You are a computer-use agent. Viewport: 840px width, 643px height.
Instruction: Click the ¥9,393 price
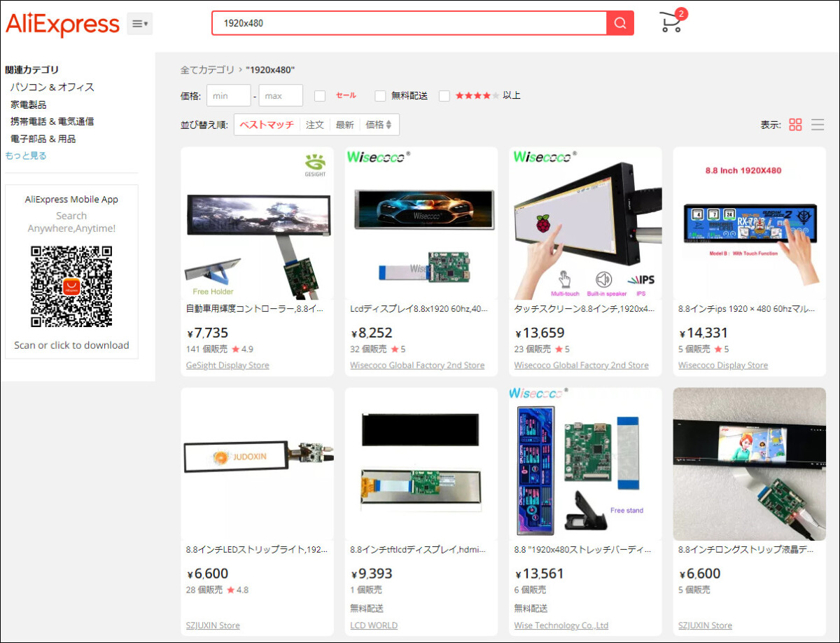click(372, 574)
